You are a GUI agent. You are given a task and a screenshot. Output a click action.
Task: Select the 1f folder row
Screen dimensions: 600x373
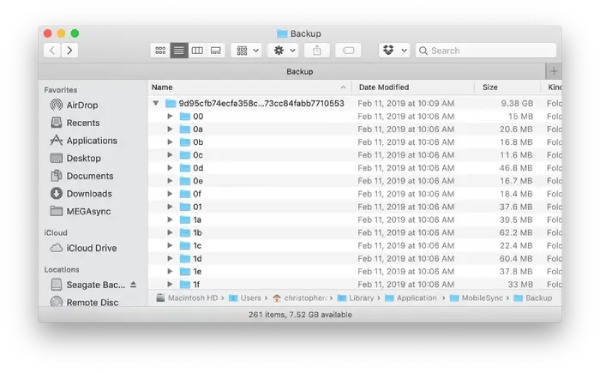tap(355, 284)
